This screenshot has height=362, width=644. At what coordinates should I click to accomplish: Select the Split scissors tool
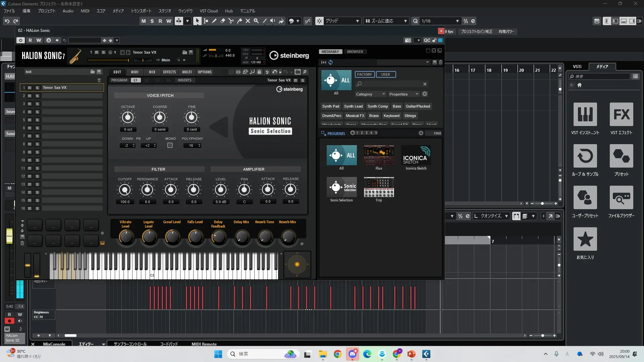coord(231,21)
